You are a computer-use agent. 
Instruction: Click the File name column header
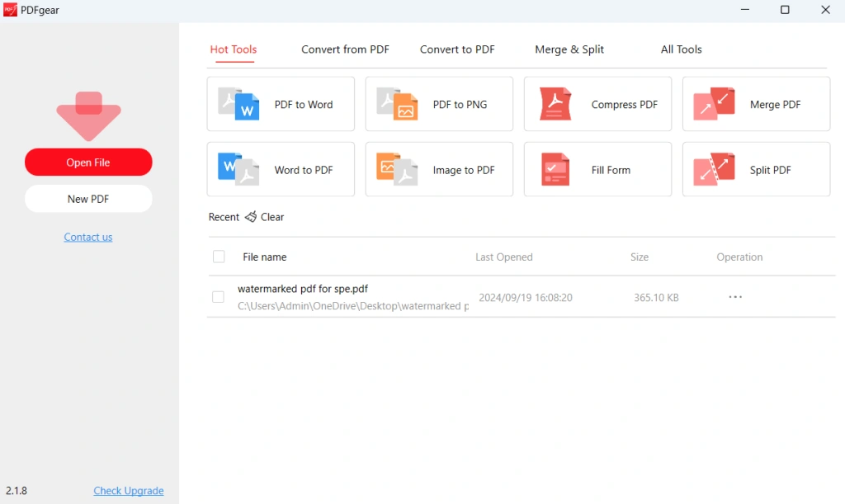[x=265, y=257]
